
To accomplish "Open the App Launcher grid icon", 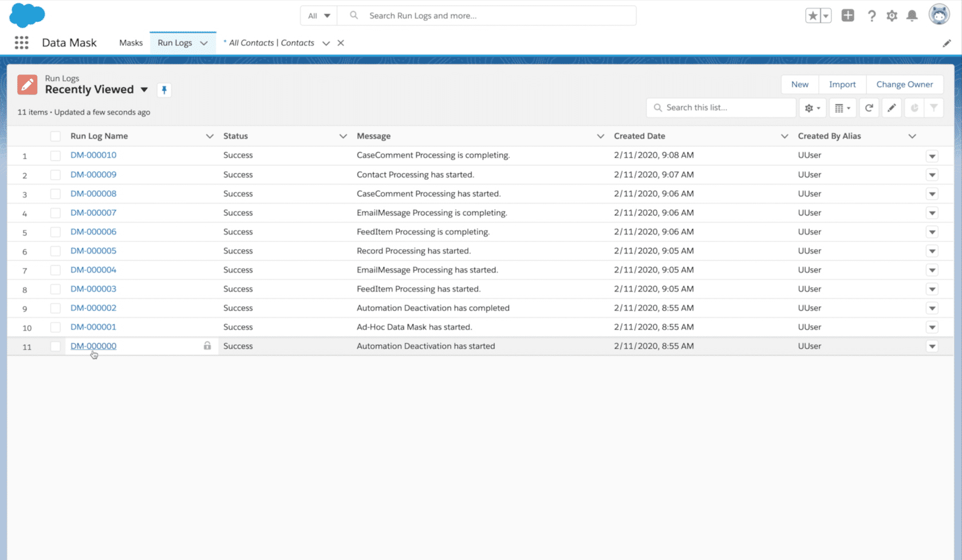I will point(21,43).
